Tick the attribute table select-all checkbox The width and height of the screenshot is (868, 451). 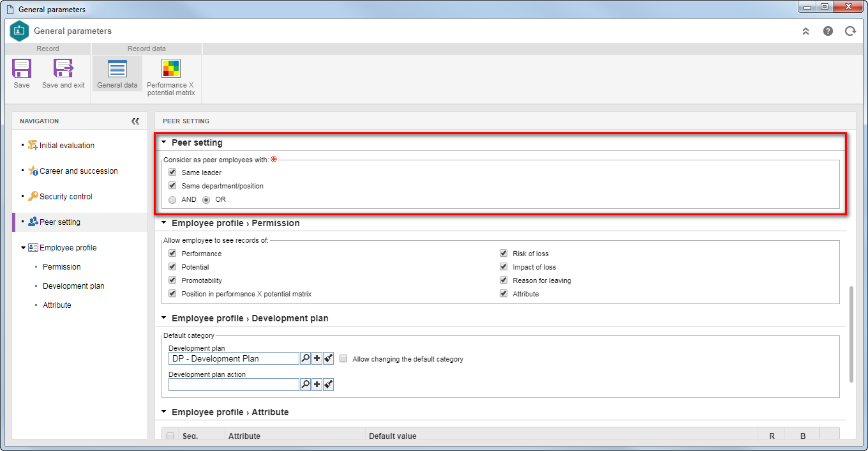170,436
